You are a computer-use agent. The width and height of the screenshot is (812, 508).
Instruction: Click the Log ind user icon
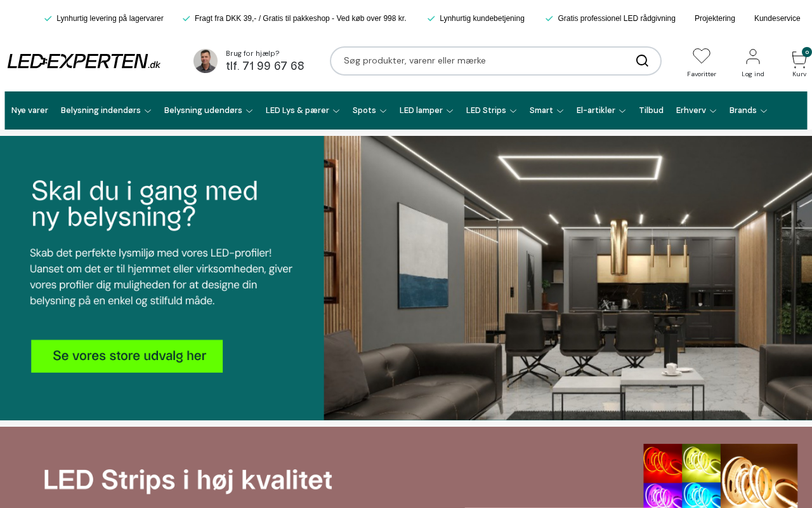pyautogui.click(x=753, y=57)
